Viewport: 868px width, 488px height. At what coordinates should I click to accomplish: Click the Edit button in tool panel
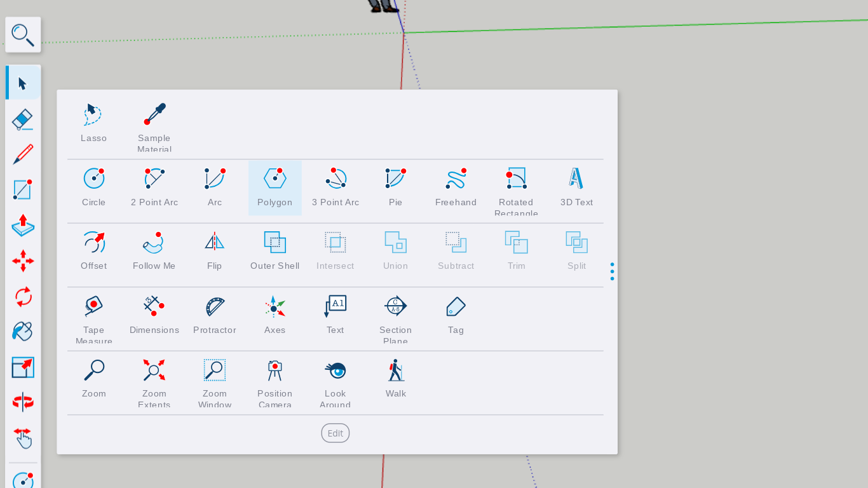coord(336,433)
